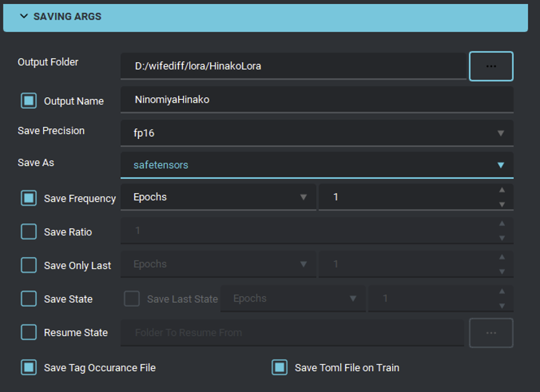The image size is (540, 392).
Task: Toggle Save Toml File on Train
Action: click(x=279, y=368)
